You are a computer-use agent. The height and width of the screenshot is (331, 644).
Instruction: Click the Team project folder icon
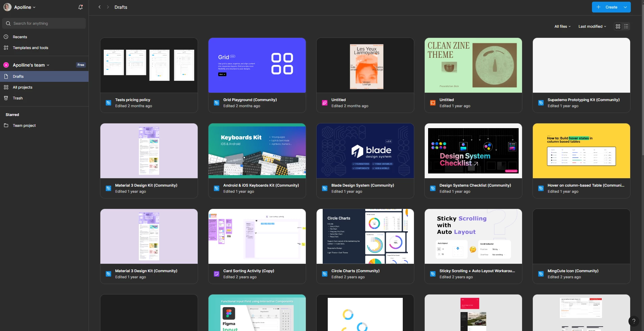(x=6, y=125)
